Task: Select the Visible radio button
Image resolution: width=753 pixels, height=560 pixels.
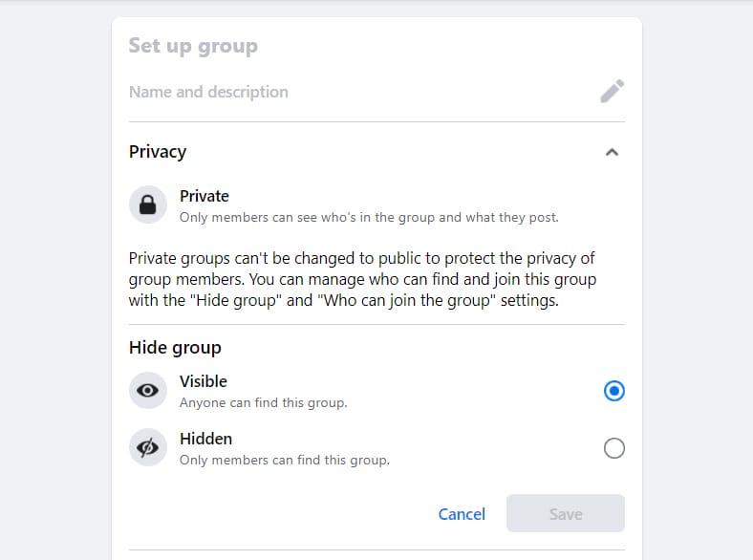Action: pyautogui.click(x=614, y=391)
